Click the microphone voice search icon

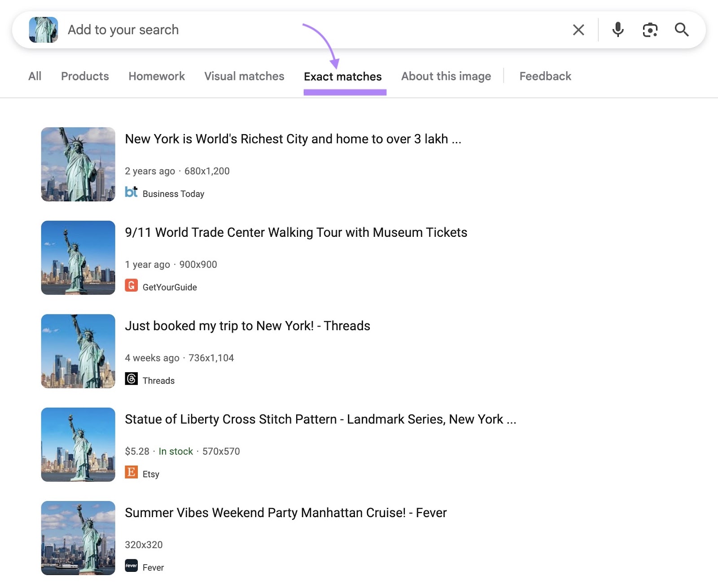point(618,30)
